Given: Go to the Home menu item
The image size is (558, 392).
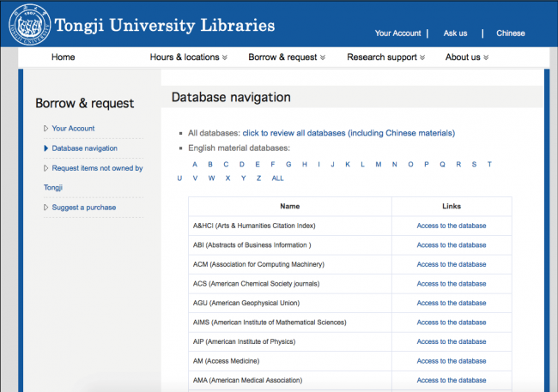Looking at the screenshot, I should coord(63,57).
